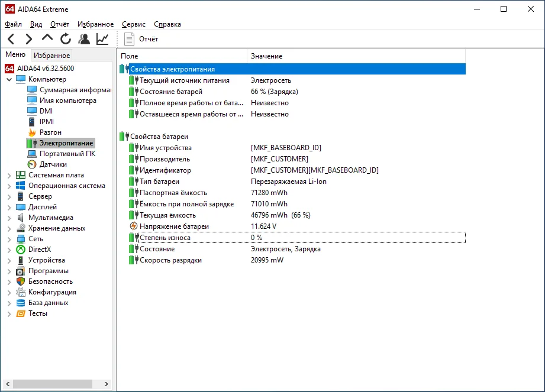Select the Компьютер monitor icon in tree
Image resolution: width=545 pixels, height=392 pixels.
coord(21,79)
